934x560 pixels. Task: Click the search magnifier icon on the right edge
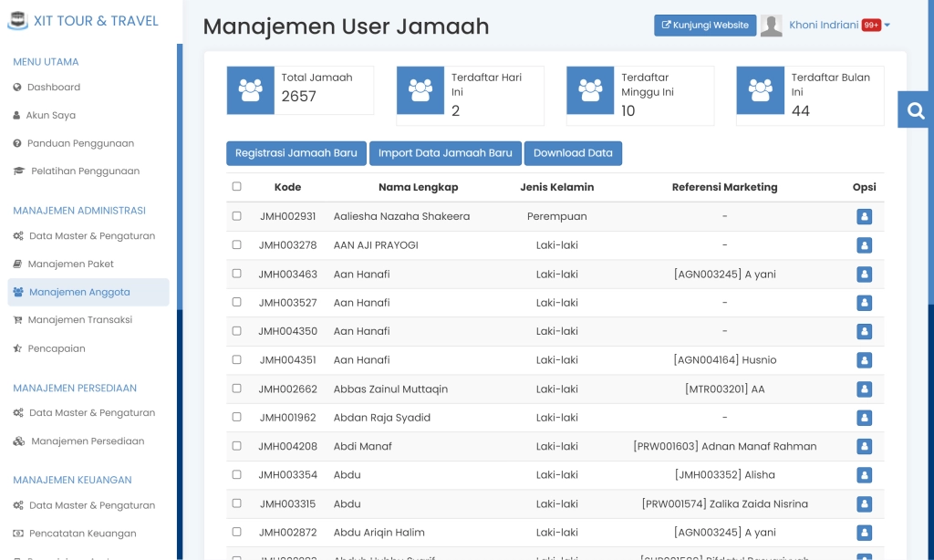915,109
